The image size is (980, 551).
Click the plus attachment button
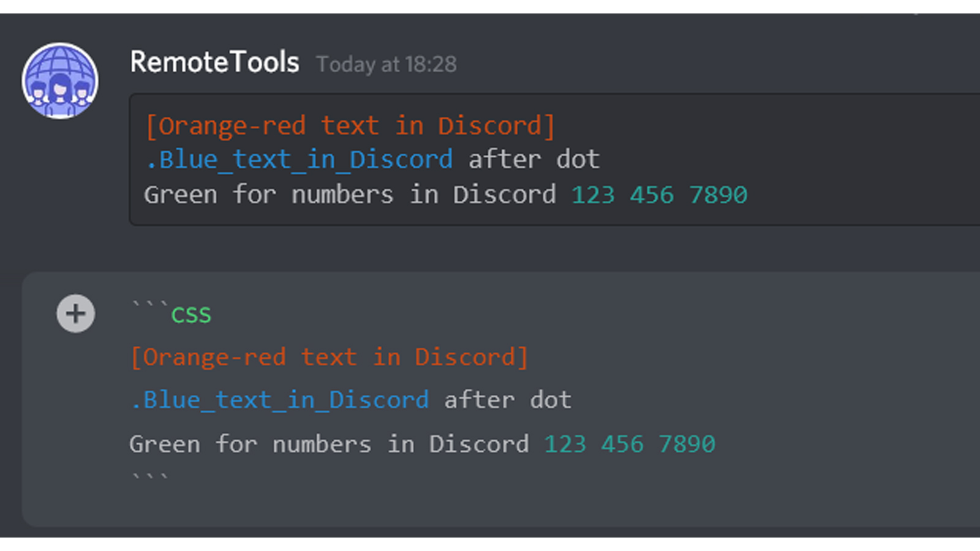tap(76, 314)
